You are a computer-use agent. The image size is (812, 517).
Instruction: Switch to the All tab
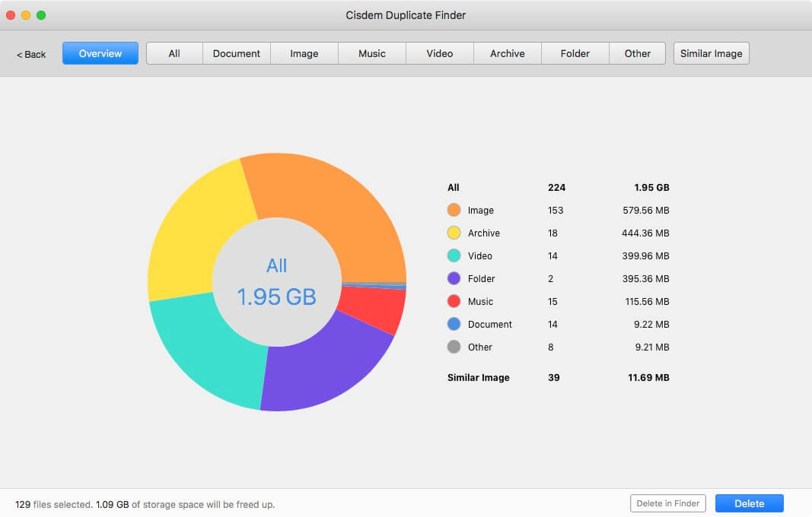click(x=174, y=53)
